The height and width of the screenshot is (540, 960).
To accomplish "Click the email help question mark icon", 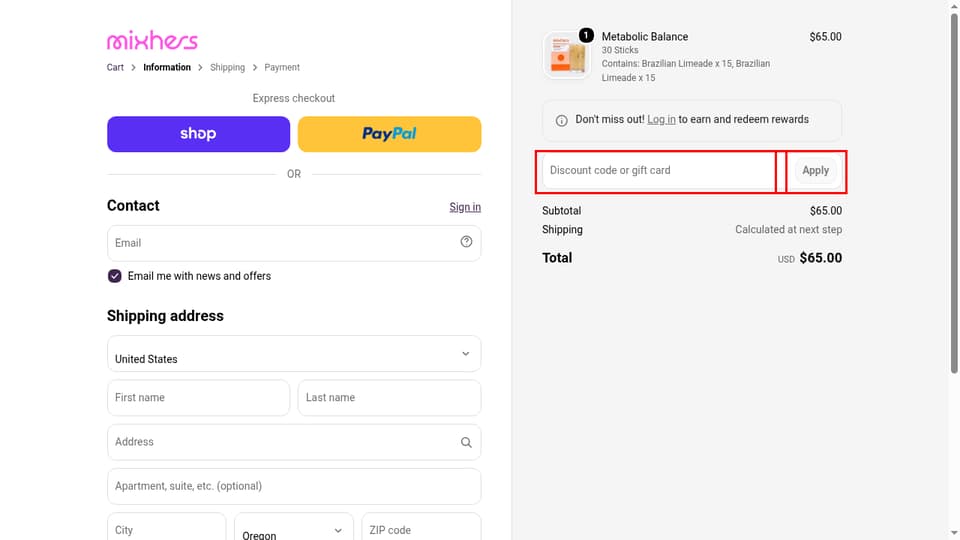I will tap(466, 242).
